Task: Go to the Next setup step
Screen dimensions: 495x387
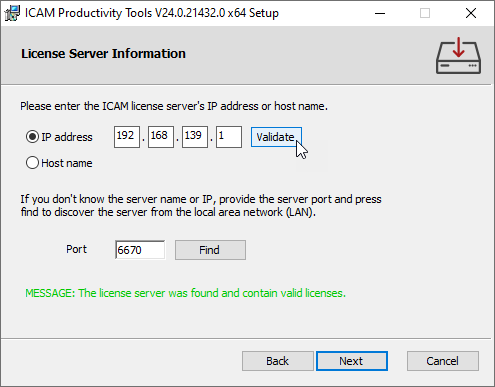Action: tap(352, 361)
